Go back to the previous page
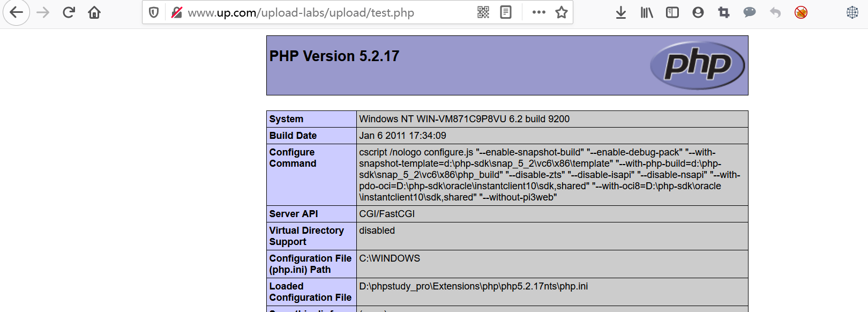Viewport: 868px width, 312px height. [x=17, y=12]
